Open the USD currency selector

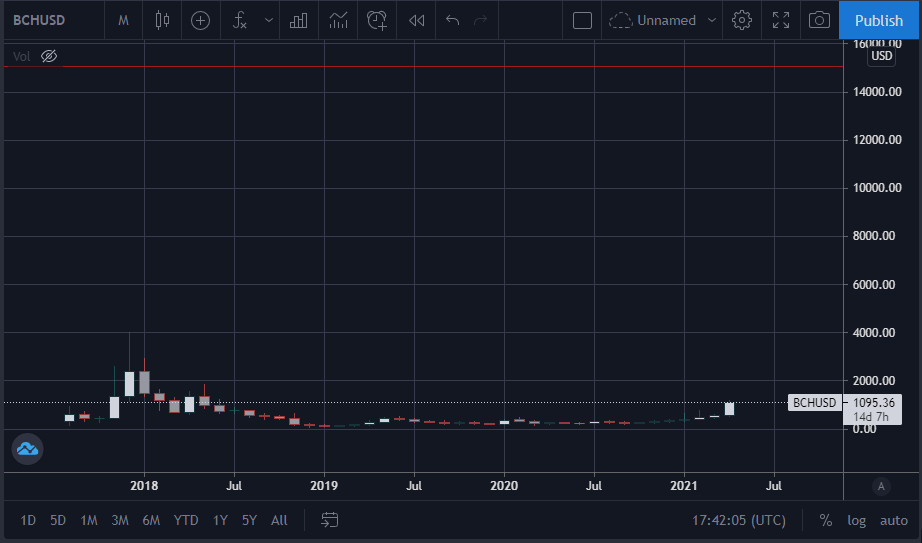coord(881,56)
